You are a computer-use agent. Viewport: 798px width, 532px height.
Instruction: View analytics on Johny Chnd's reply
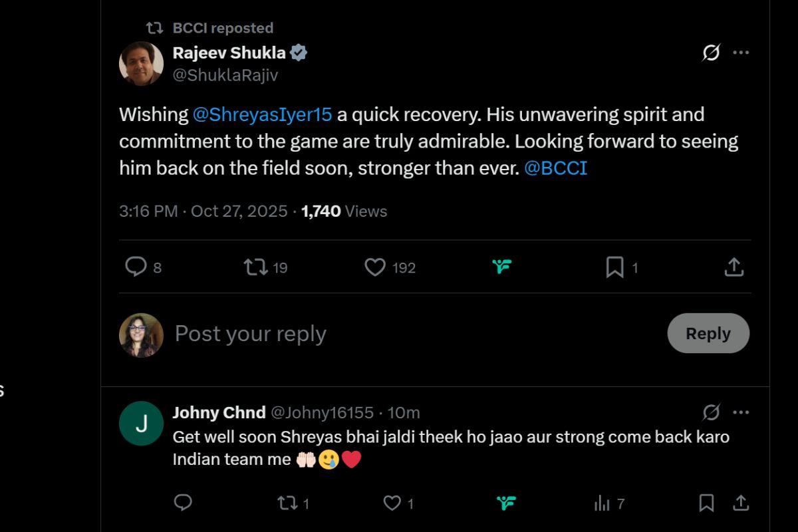[x=601, y=503]
